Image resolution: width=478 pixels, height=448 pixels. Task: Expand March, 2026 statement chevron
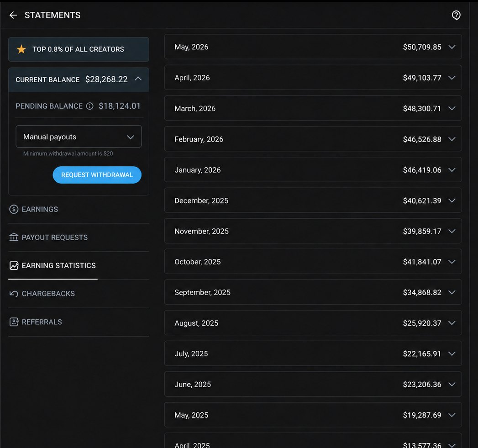tap(452, 108)
